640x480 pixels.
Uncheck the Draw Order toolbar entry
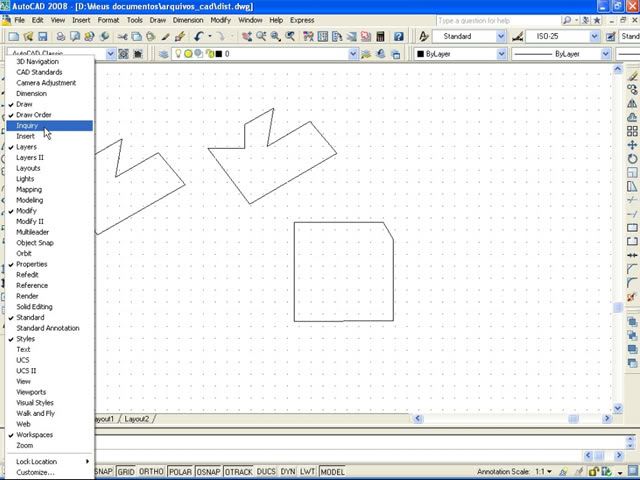pyautogui.click(x=50, y=115)
